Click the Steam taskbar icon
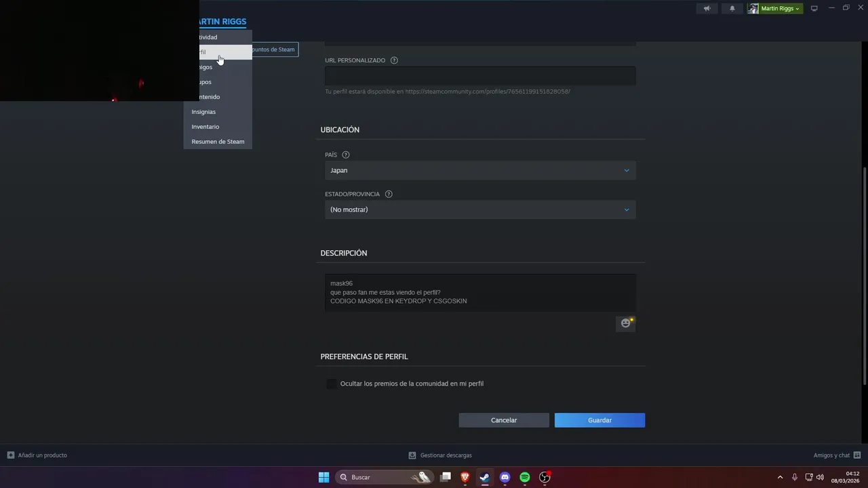Image resolution: width=868 pixels, height=488 pixels. coord(485,477)
